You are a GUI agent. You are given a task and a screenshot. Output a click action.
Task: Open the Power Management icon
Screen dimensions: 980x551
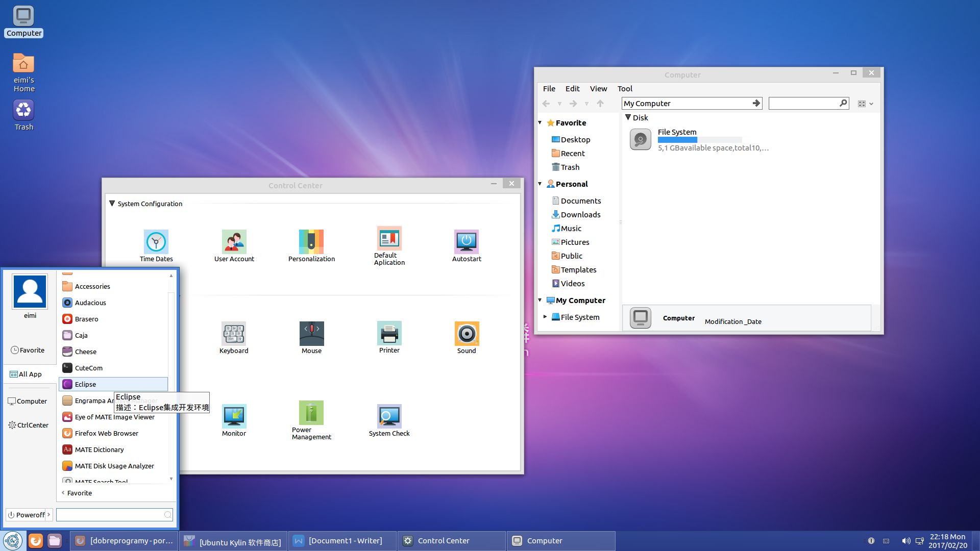pyautogui.click(x=311, y=413)
